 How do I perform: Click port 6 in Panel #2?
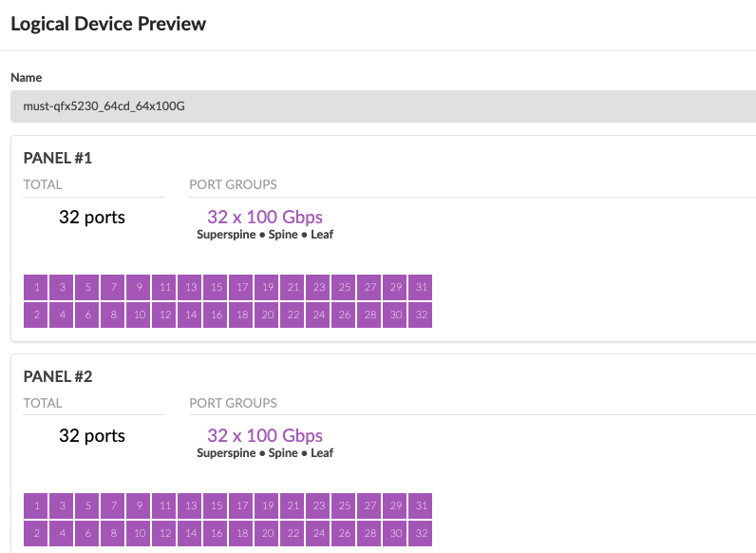click(87, 534)
